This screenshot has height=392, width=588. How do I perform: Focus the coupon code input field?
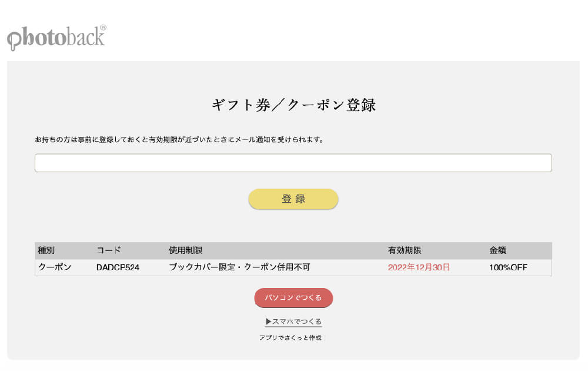(293, 163)
